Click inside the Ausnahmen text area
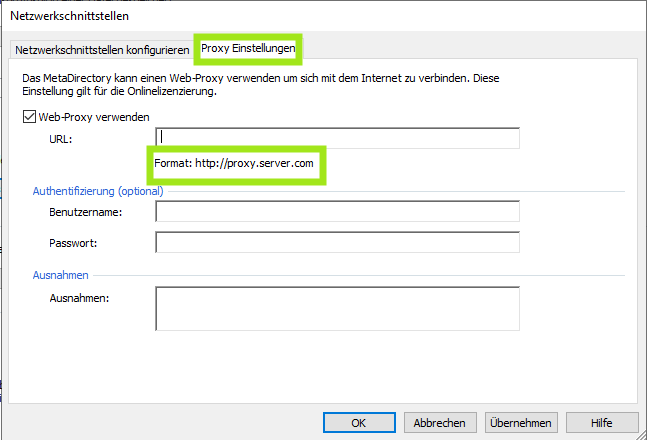The height and width of the screenshot is (440, 647). pyautogui.click(x=337, y=309)
